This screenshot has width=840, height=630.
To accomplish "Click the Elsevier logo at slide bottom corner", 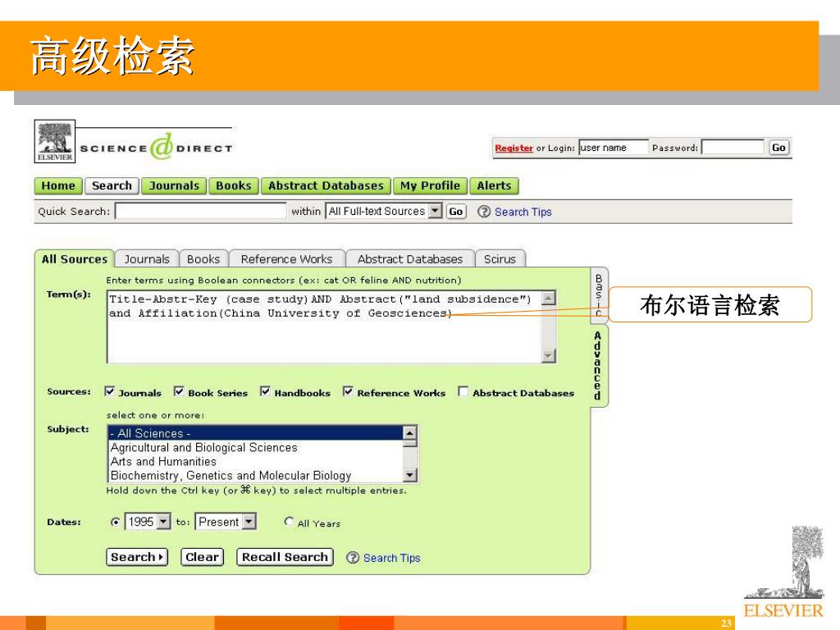I will 783,572.
